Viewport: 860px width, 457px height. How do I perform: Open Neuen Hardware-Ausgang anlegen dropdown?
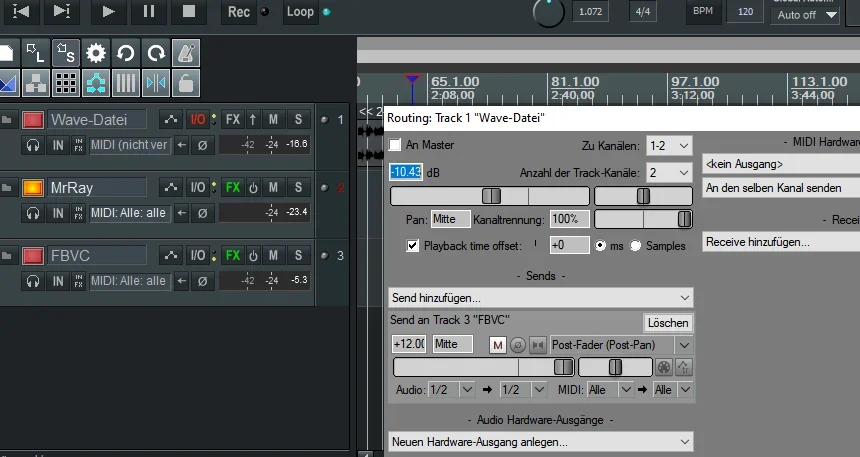540,442
